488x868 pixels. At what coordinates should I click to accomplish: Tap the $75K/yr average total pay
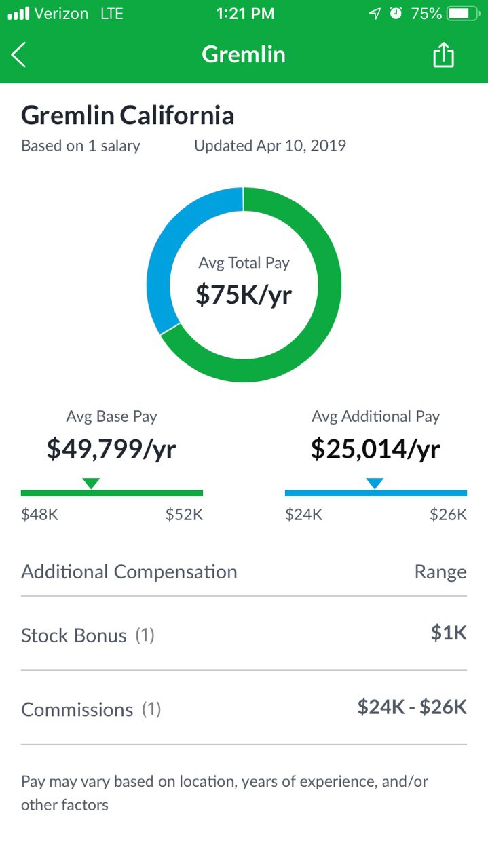(x=244, y=294)
